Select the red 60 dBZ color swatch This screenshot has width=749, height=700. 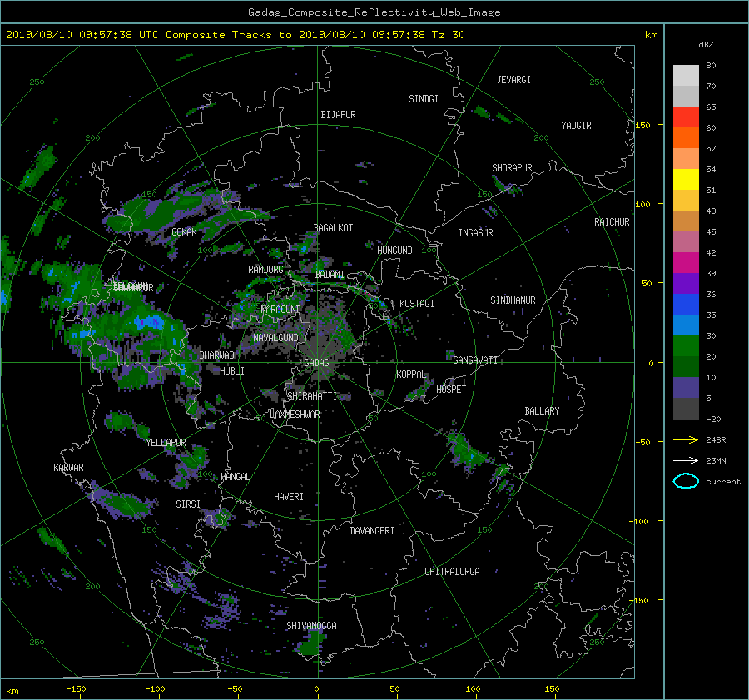pos(686,117)
